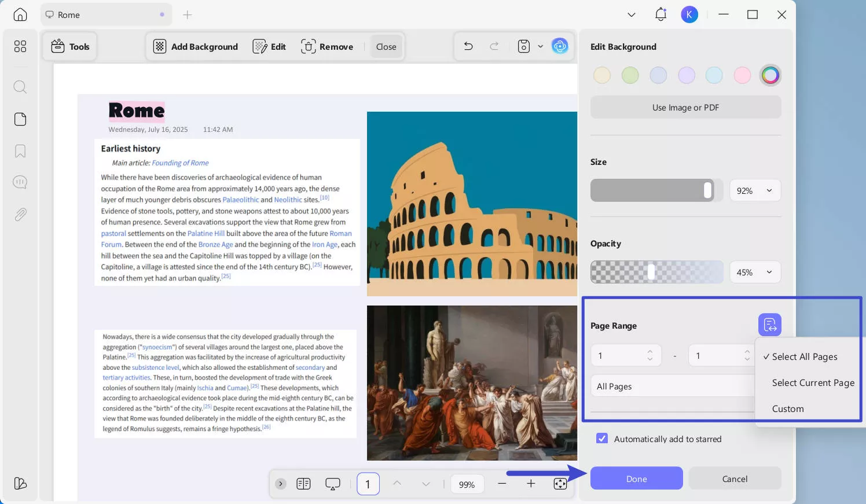Open the notifications bell
This screenshot has height=504, width=866.
(660, 14)
